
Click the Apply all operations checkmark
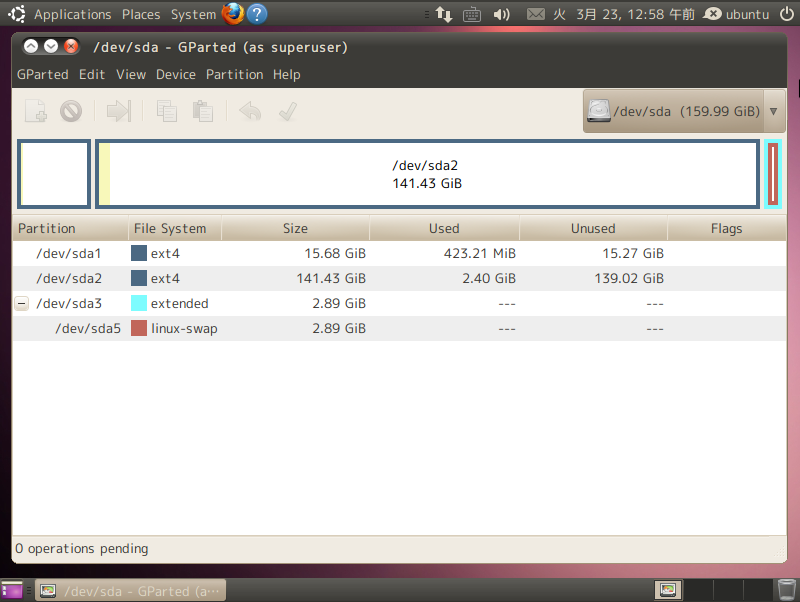(x=288, y=111)
